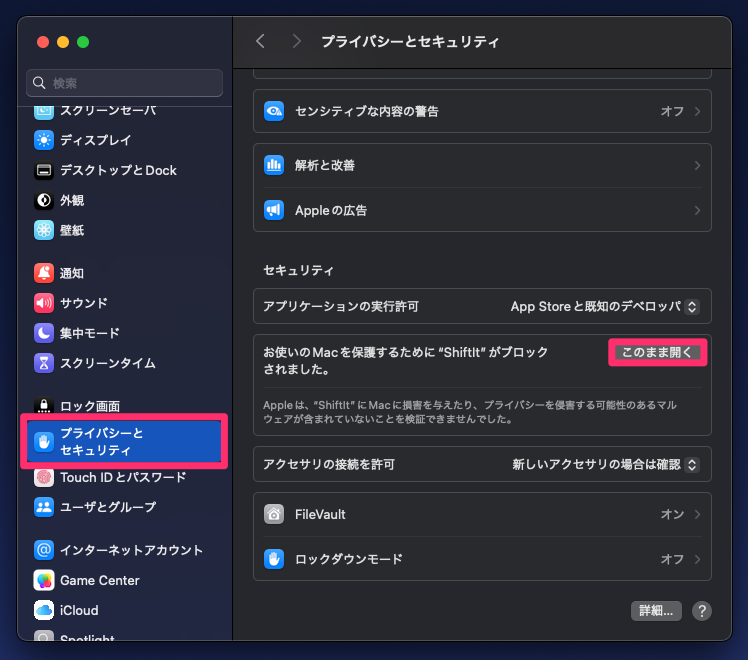Expand ロックダウンモード (Lockdown Mode) row
This screenshot has height=660, width=748.
[x=482, y=559]
